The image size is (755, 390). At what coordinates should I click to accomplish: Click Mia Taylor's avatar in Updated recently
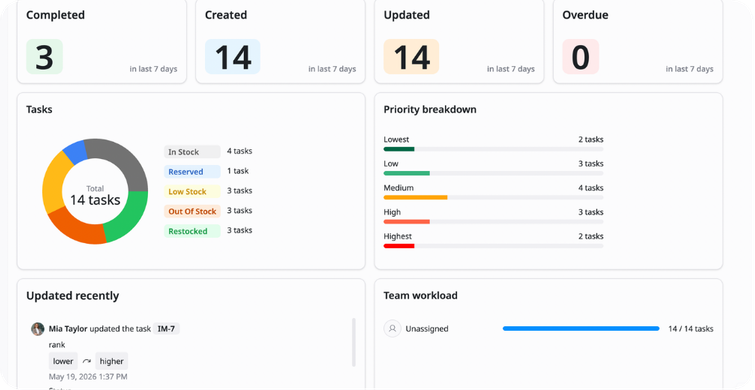point(38,329)
